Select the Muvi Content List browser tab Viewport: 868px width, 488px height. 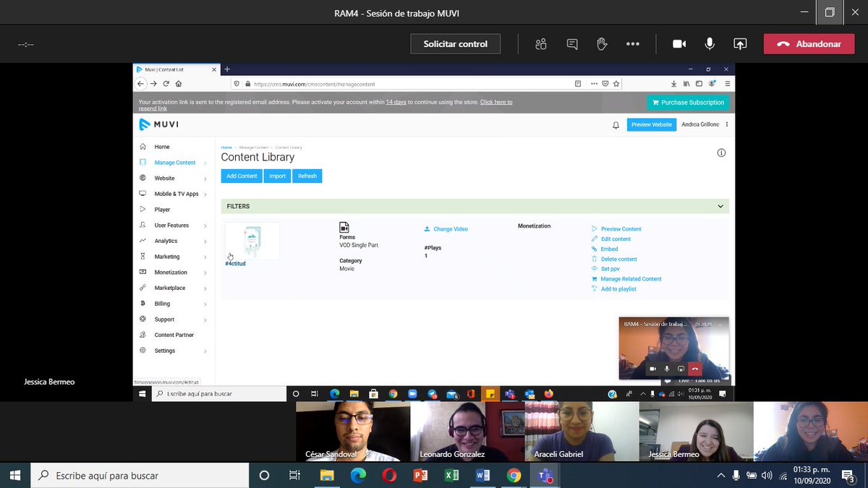coord(176,69)
